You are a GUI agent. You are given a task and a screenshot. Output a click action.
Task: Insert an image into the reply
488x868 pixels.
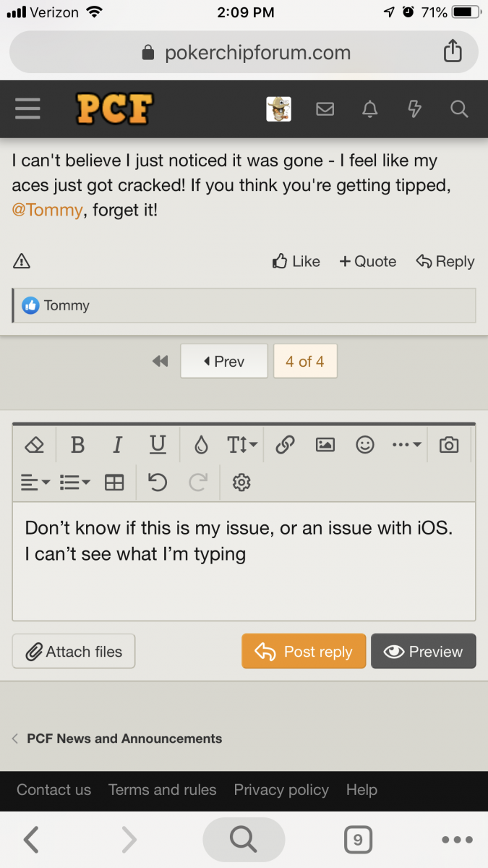tap(325, 445)
